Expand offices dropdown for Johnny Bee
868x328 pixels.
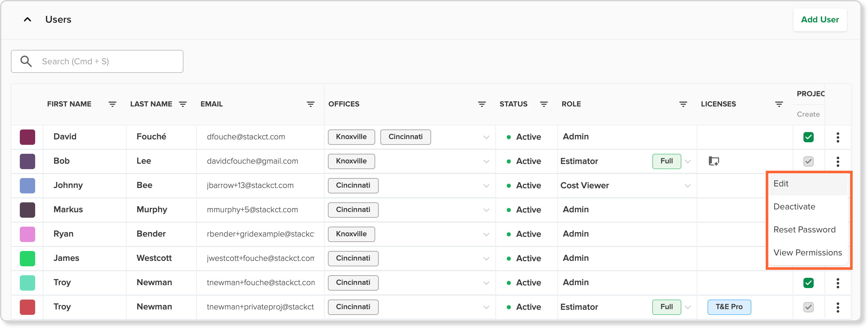(x=486, y=186)
